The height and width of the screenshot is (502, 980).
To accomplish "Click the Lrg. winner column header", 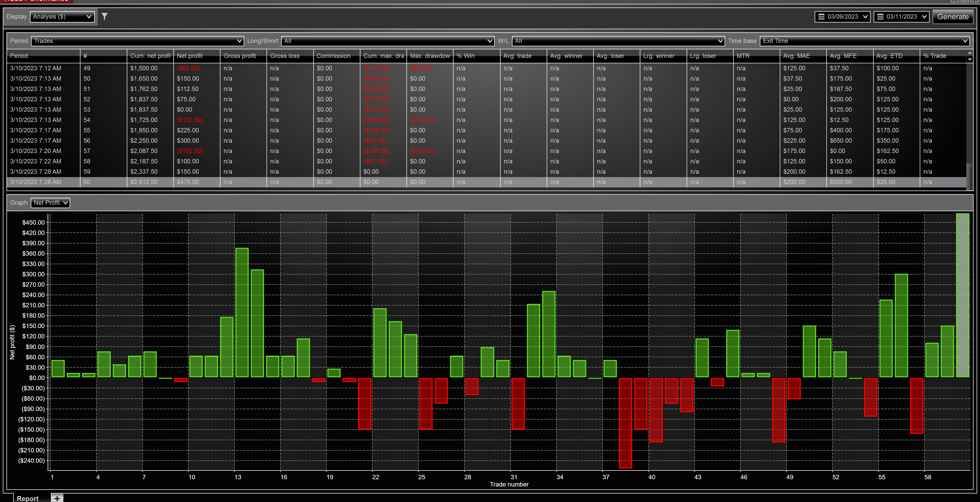I will coord(663,56).
